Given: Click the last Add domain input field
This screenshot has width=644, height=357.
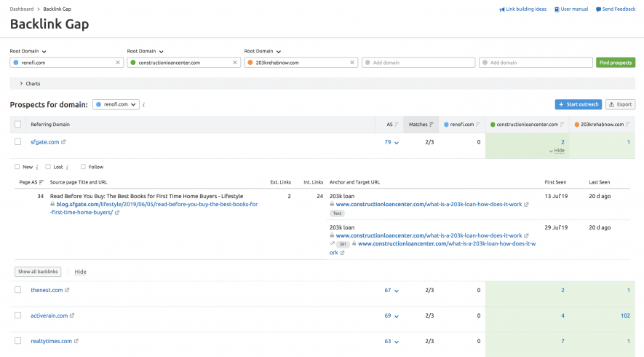Looking at the screenshot, I should pyautogui.click(x=536, y=63).
